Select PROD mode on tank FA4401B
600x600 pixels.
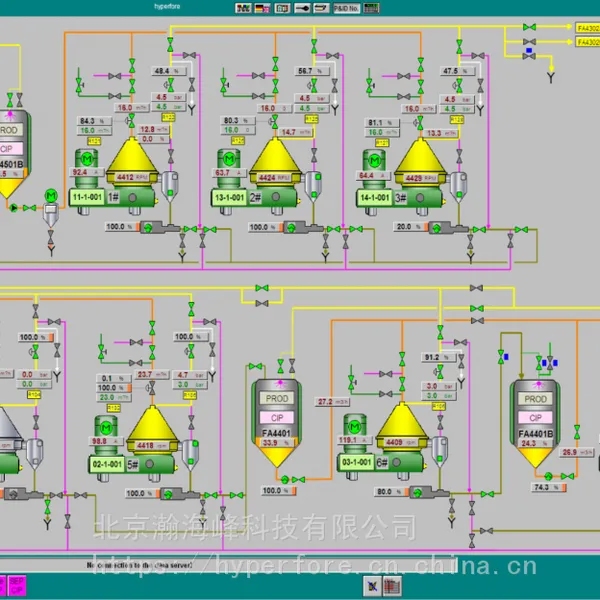coord(535,399)
